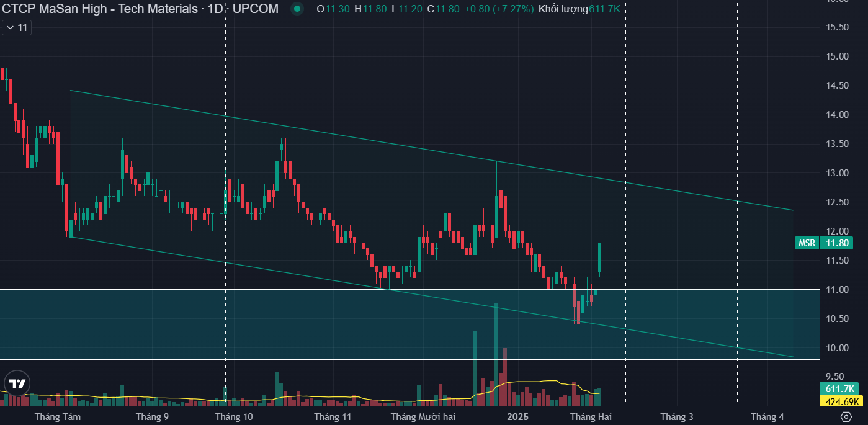Image resolution: width=868 pixels, height=425 pixels.
Task: Click the 15.50 price scale label
Action: [x=837, y=27]
